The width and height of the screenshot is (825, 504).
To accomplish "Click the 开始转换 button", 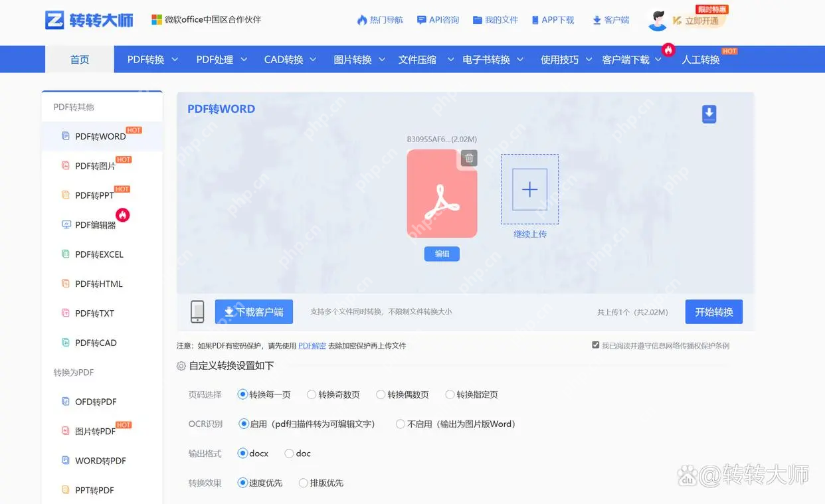I will [x=713, y=311].
